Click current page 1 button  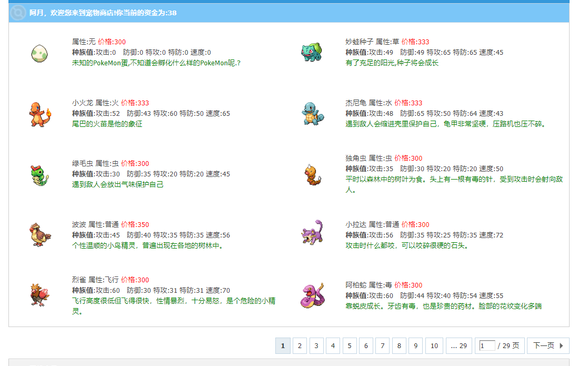click(283, 346)
